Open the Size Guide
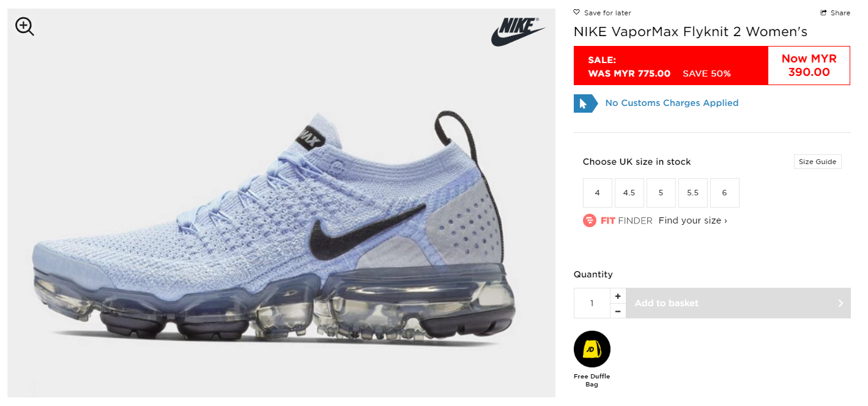This screenshot has width=868, height=406. [x=817, y=162]
